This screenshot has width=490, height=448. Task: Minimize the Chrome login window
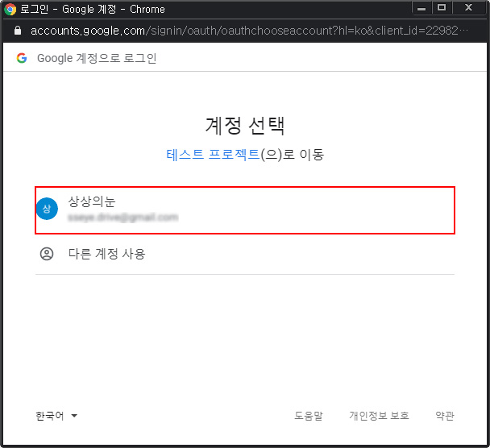[421, 8]
